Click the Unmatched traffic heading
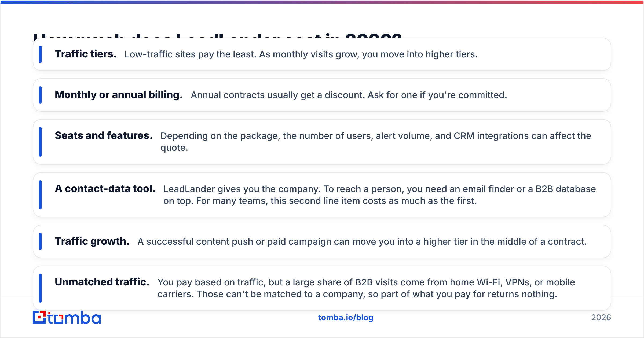The image size is (644, 338). pyautogui.click(x=102, y=282)
